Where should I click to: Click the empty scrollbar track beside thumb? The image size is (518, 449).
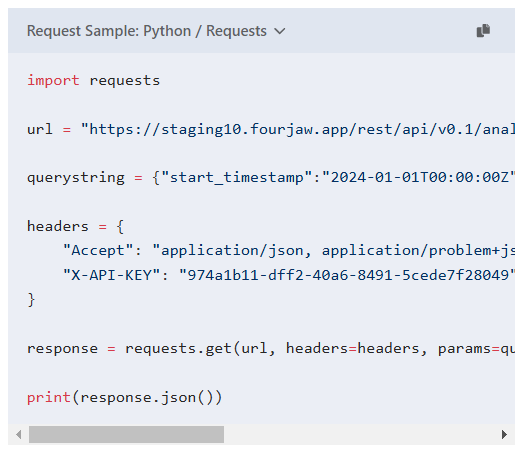(x=362, y=434)
